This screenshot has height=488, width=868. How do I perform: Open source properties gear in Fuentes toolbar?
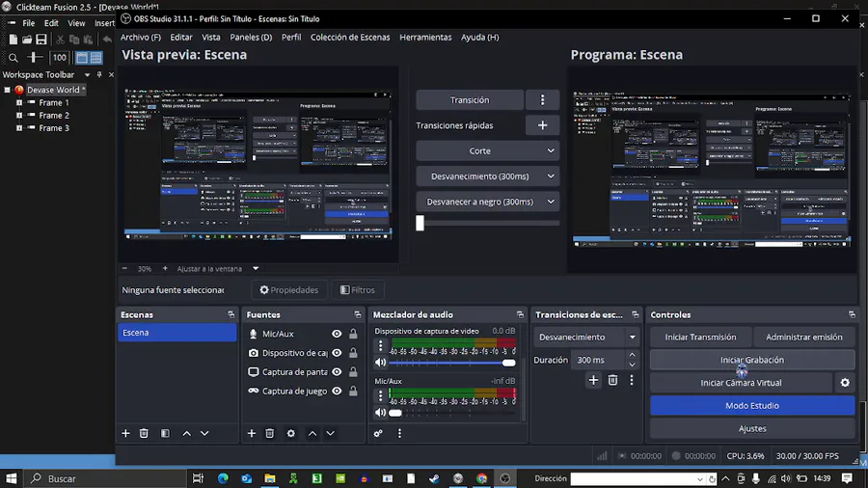290,433
